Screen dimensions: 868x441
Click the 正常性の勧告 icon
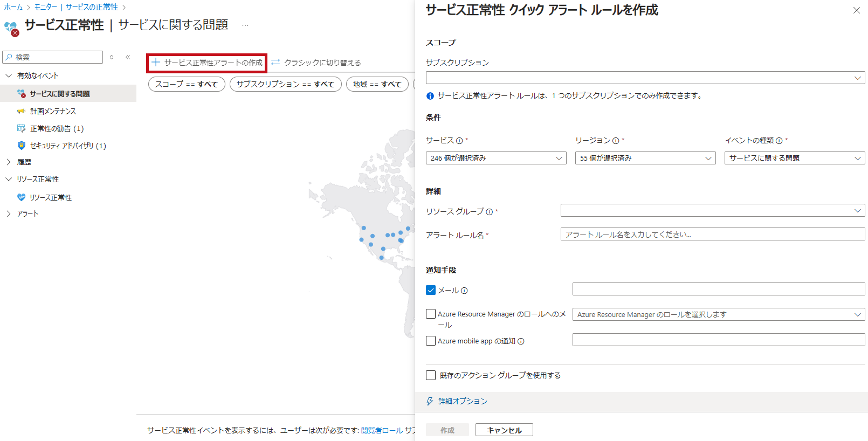[21, 128]
